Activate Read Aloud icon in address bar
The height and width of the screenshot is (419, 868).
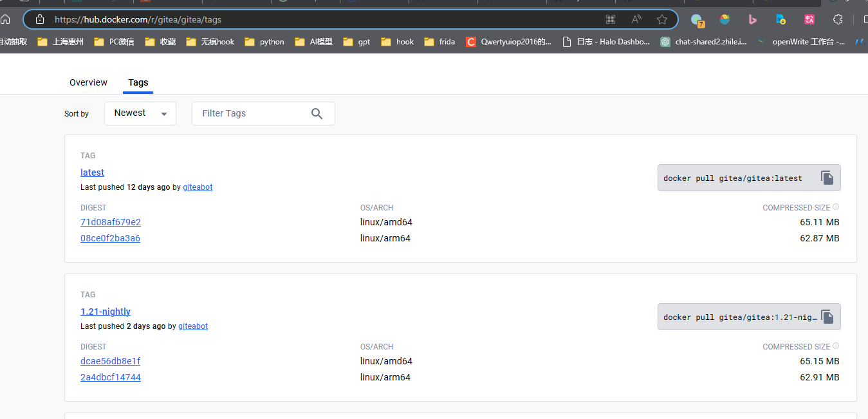click(x=636, y=19)
